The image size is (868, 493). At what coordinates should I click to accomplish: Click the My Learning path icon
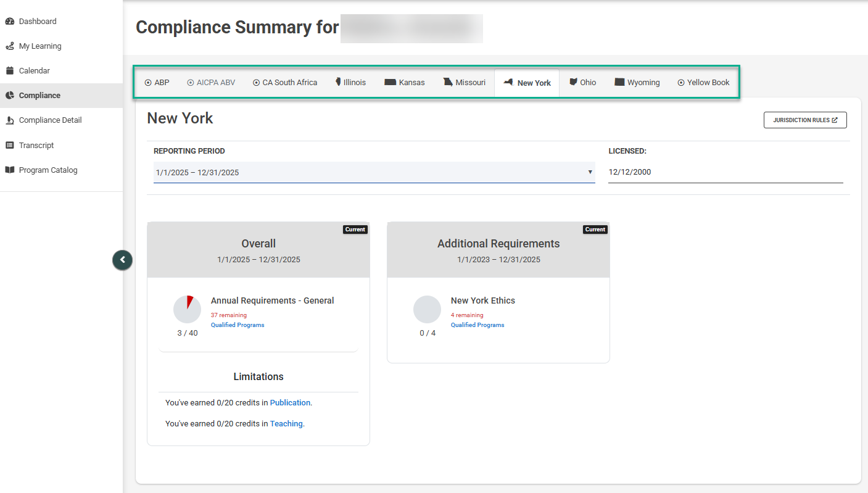point(10,46)
